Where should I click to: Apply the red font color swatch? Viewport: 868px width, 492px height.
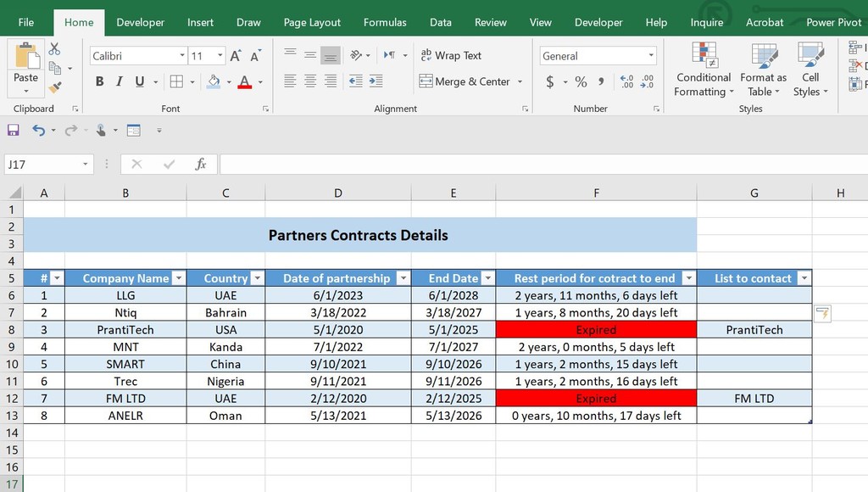245,81
